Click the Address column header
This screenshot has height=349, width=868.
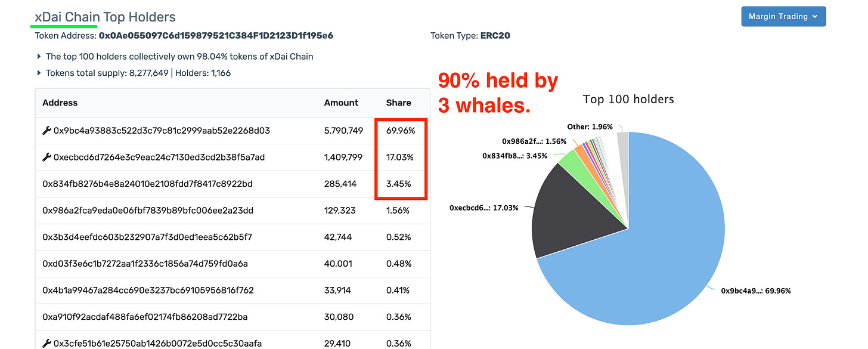point(60,103)
